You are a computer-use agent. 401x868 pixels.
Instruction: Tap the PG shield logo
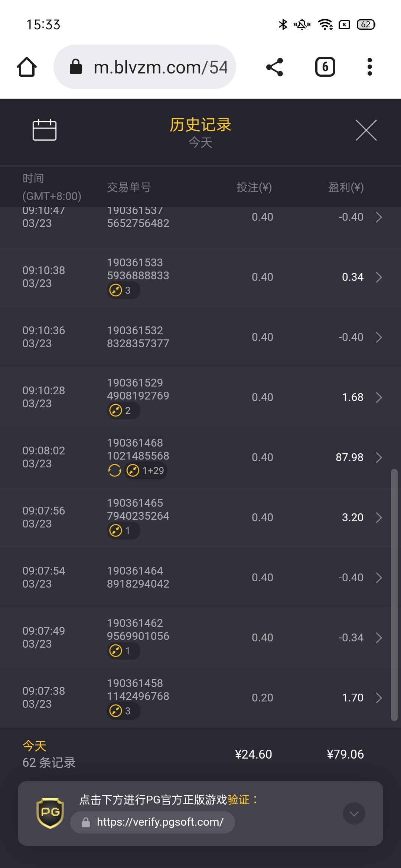tap(50, 813)
